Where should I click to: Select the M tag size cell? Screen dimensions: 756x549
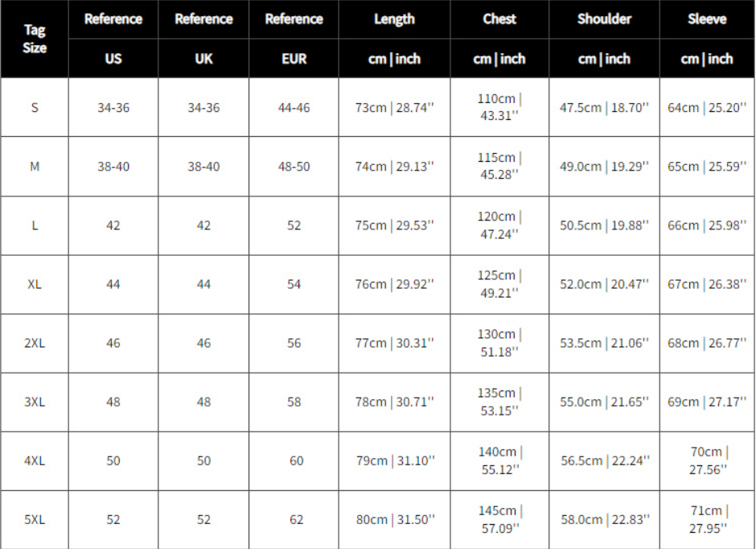pos(35,167)
